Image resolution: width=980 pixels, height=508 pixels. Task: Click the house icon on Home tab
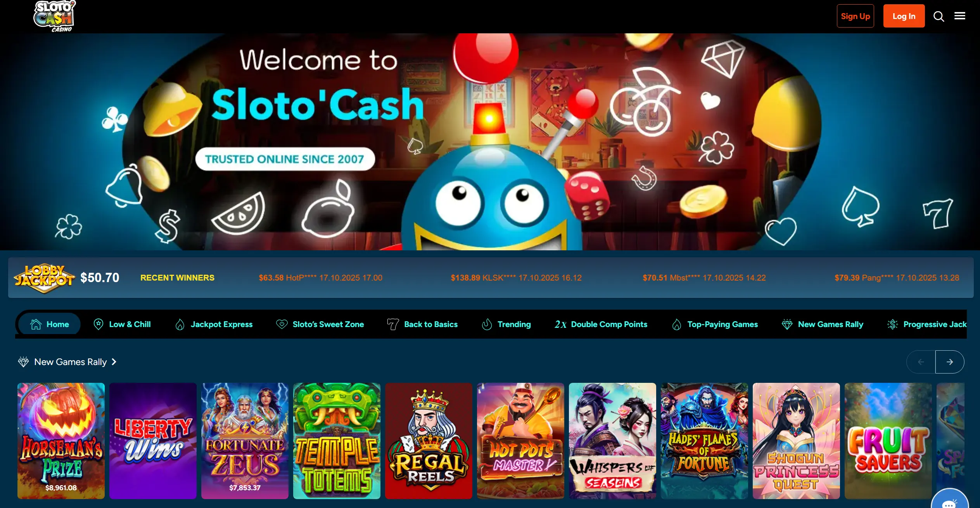pyautogui.click(x=36, y=324)
